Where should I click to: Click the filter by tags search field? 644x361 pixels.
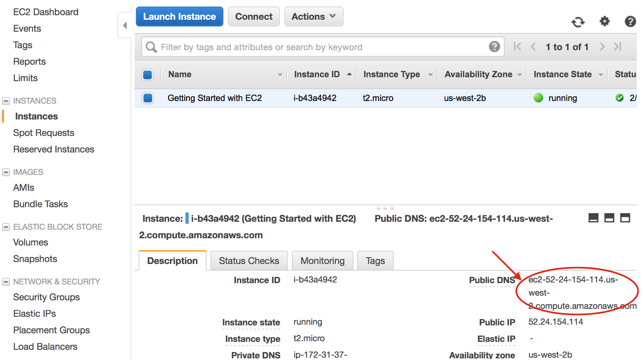pos(317,47)
